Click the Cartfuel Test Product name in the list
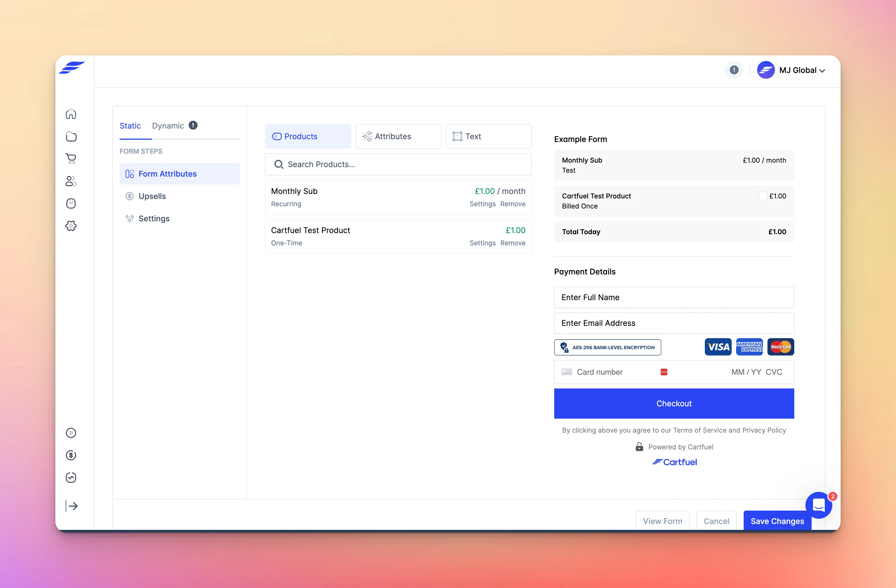 click(x=310, y=230)
